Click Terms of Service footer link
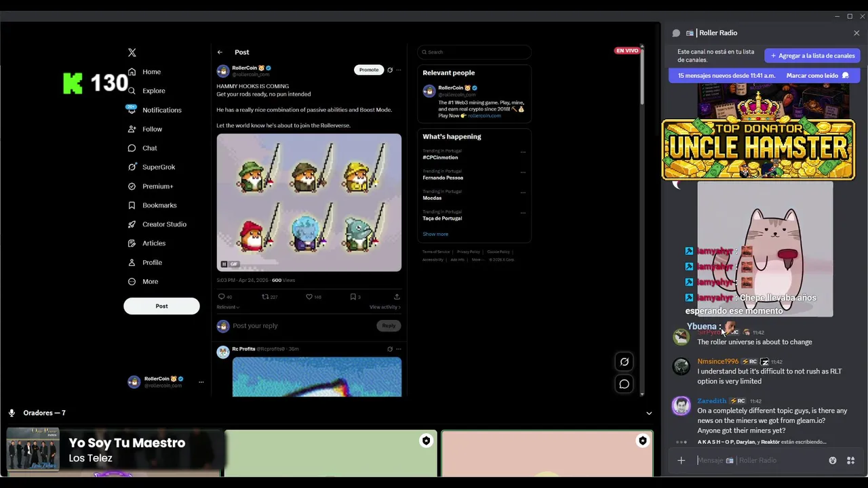 [x=436, y=251]
